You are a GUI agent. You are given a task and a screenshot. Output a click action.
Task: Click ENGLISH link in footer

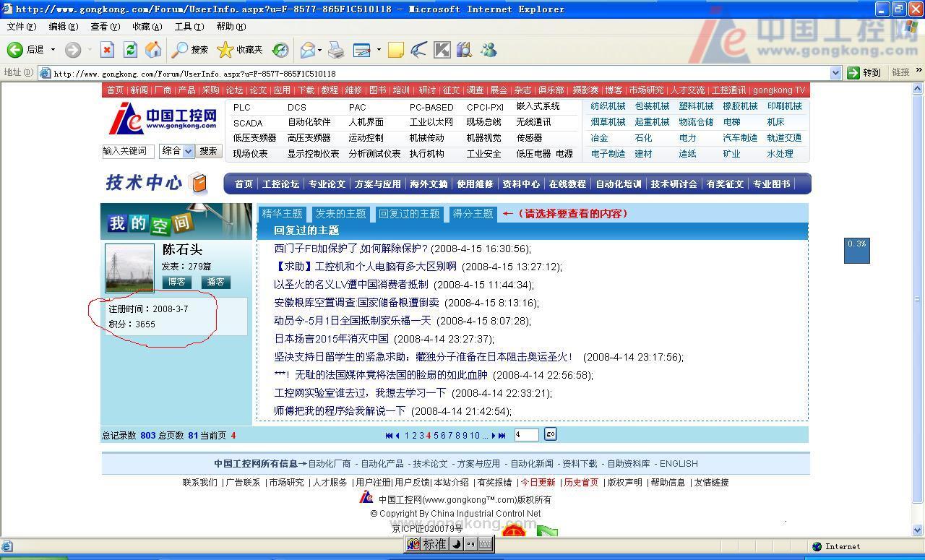point(679,463)
